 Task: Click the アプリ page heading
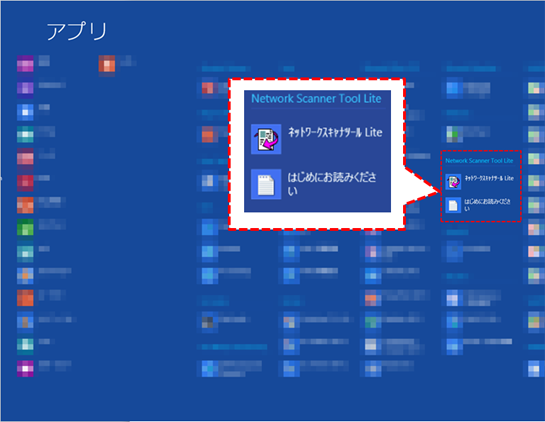(76, 31)
